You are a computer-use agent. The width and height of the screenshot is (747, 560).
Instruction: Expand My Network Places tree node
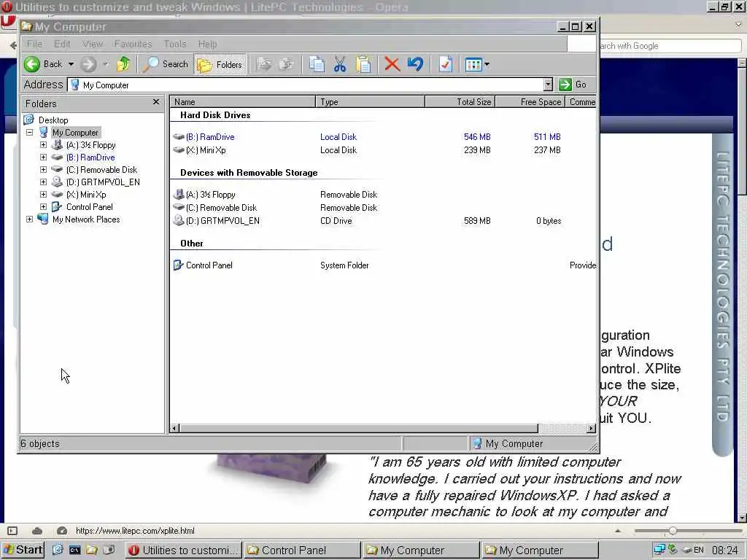click(29, 219)
